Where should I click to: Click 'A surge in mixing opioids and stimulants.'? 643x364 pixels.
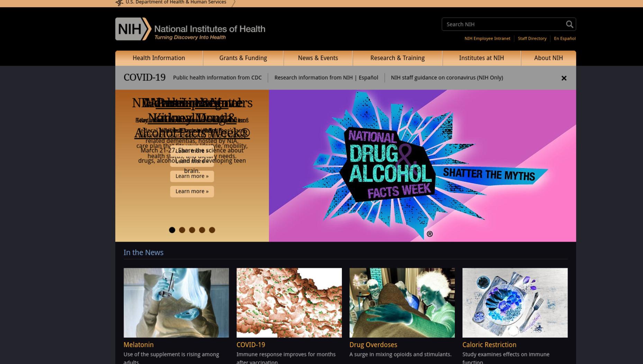pos(400,354)
